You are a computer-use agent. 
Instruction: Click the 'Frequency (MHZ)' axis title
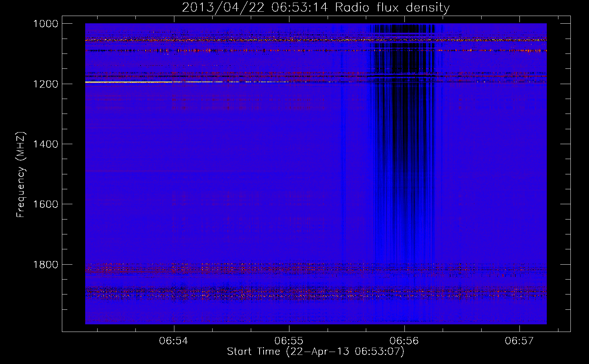click(21, 175)
